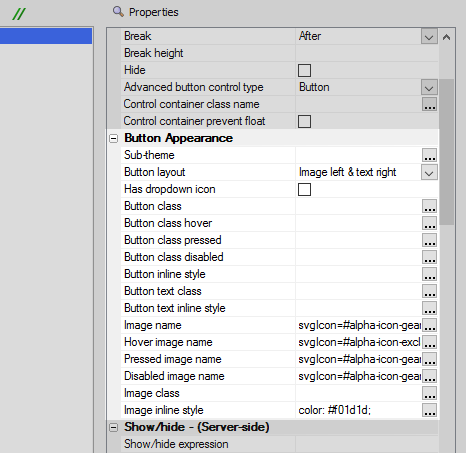Open the Disabled image name ellipsis button
Image resolution: width=466 pixels, height=453 pixels.
coord(430,376)
